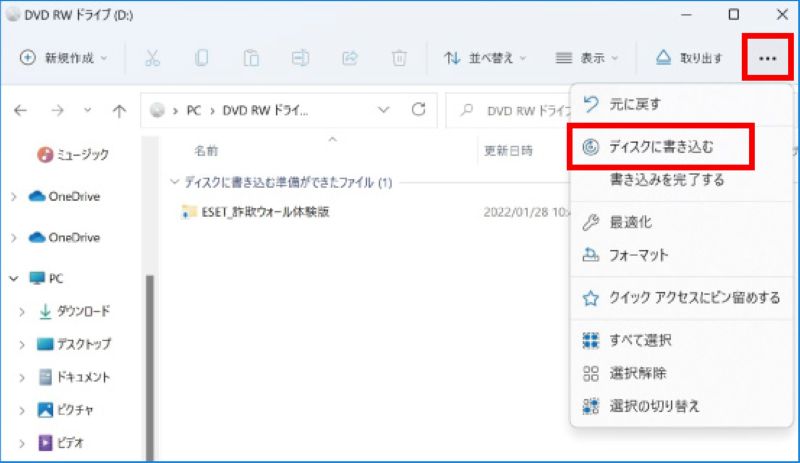Select デスクトップ in the sidebar
This screenshot has width=800, height=463.
pos(74,344)
